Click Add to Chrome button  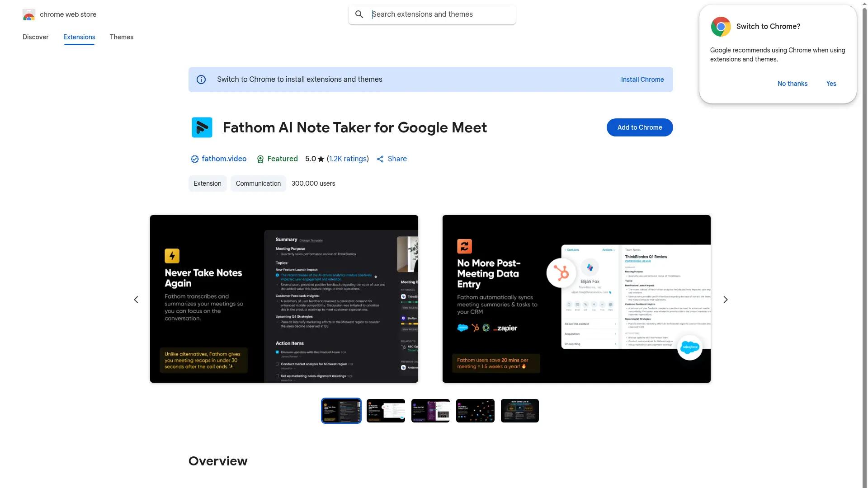point(640,127)
